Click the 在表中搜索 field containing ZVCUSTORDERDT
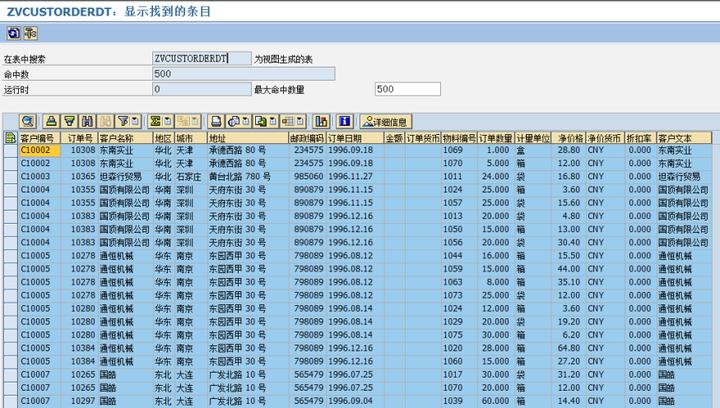This screenshot has height=408, width=720. [x=202, y=58]
